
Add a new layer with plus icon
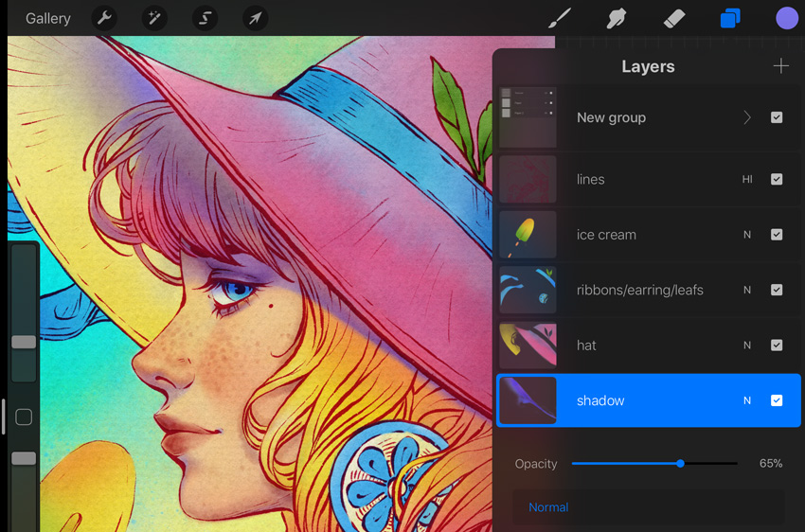click(781, 65)
